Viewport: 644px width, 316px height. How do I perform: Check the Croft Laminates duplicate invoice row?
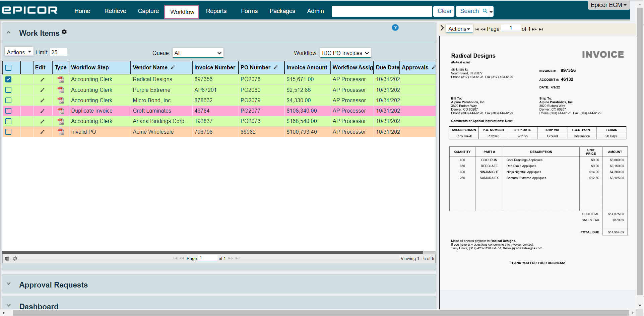pos(8,111)
